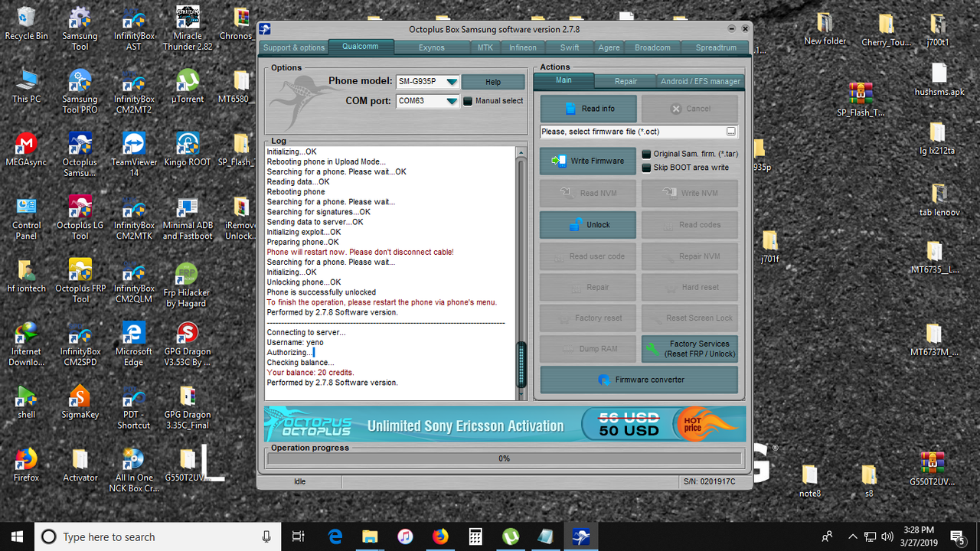Open the Android / EFS manager tab
The height and width of the screenshot is (551, 980).
tap(699, 80)
